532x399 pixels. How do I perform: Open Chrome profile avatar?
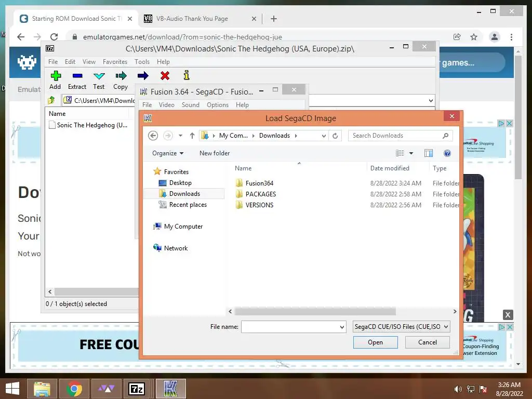tap(495, 37)
